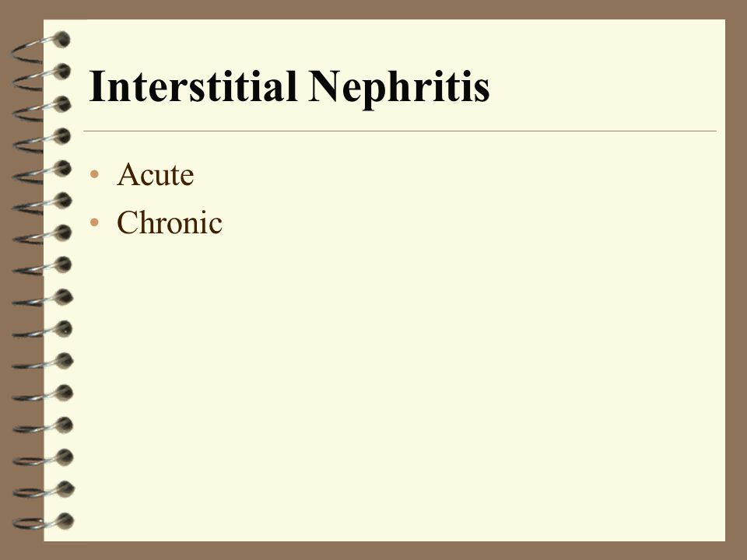Click the letter p in Nephritis
The image size is (747, 560).
[373, 93]
